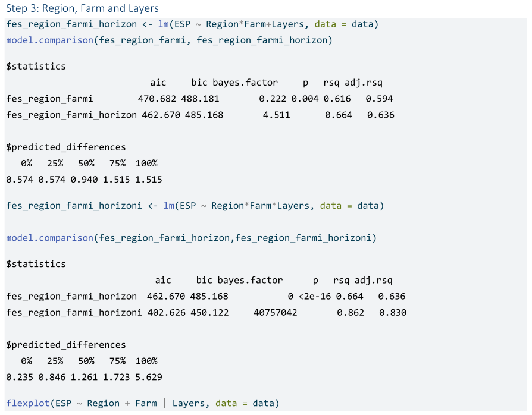Click the adjusted R-squared value 0.594
The image size is (532, 415).
379,99
